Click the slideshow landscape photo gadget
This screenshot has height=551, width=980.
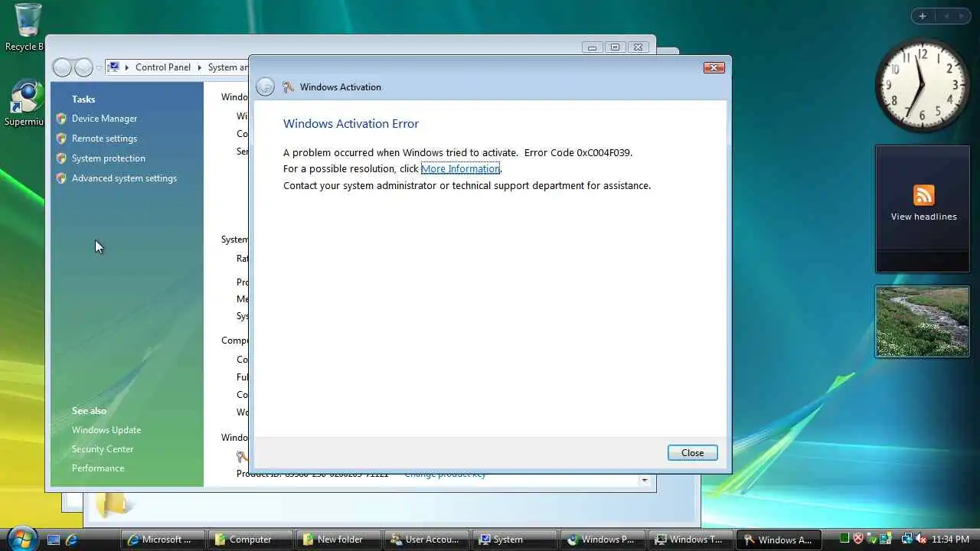pos(923,321)
